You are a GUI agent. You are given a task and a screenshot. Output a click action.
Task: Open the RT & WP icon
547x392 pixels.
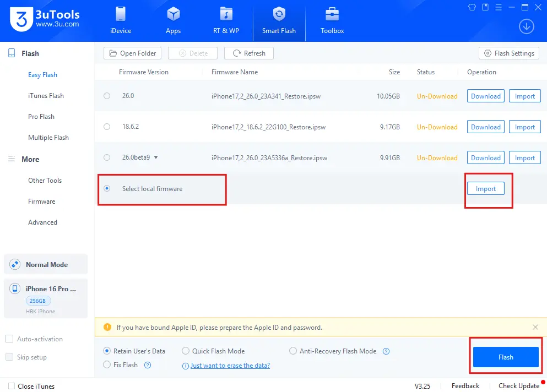tap(226, 14)
